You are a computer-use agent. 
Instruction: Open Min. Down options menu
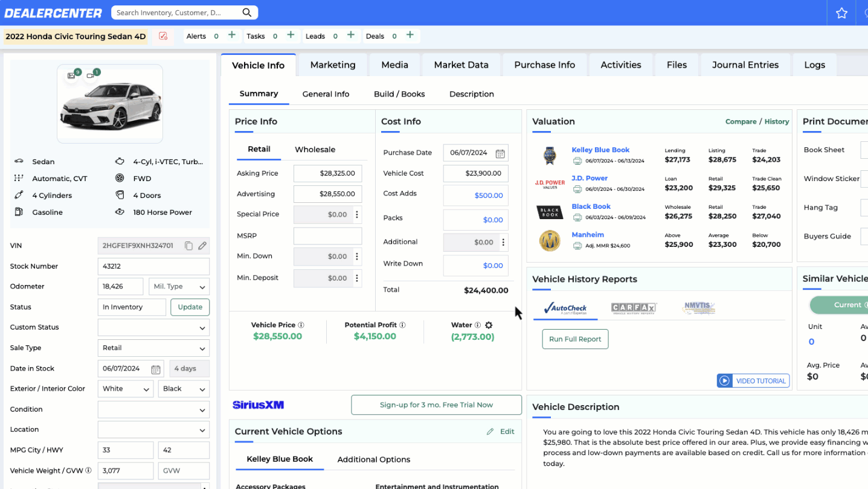(357, 257)
